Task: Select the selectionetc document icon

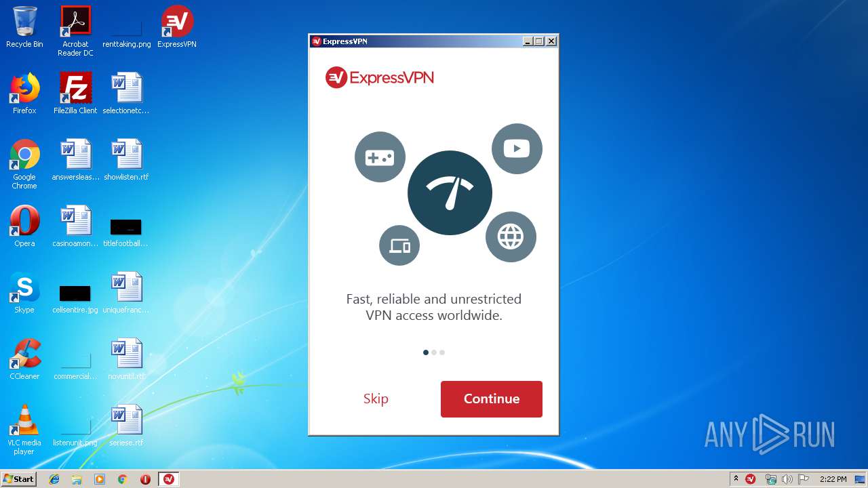Action: 126,94
